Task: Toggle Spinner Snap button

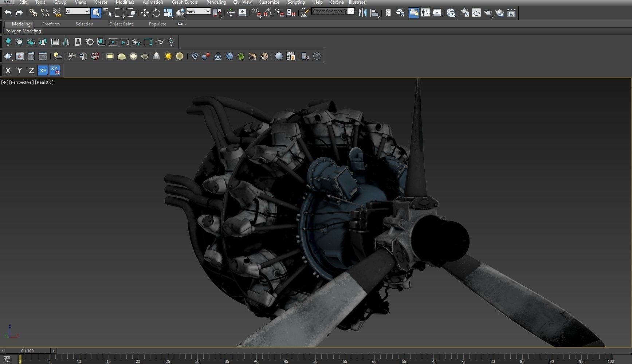Action: [291, 13]
